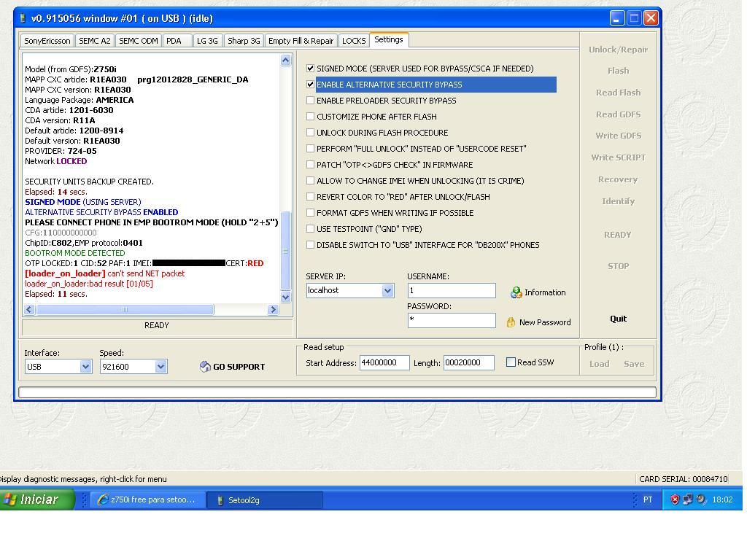This screenshot has width=747, height=560.
Task: Click the red shield tray icon
Action: coord(675,499)
